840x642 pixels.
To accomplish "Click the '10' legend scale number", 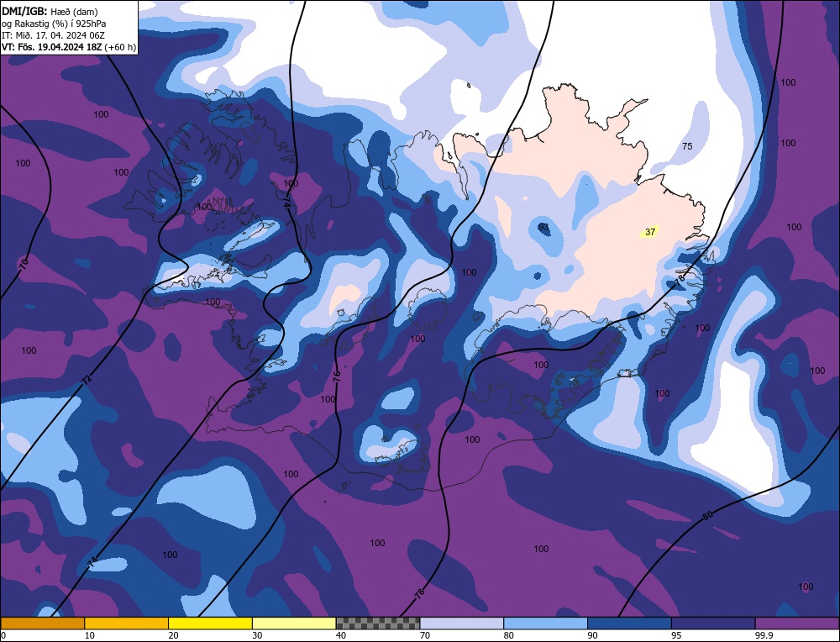I will [90, 635].
